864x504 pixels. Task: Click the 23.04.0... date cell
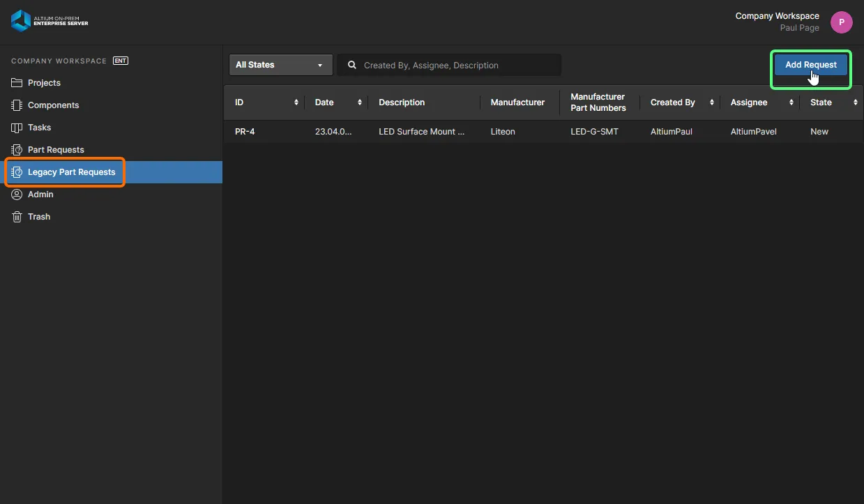coord(333,132)
